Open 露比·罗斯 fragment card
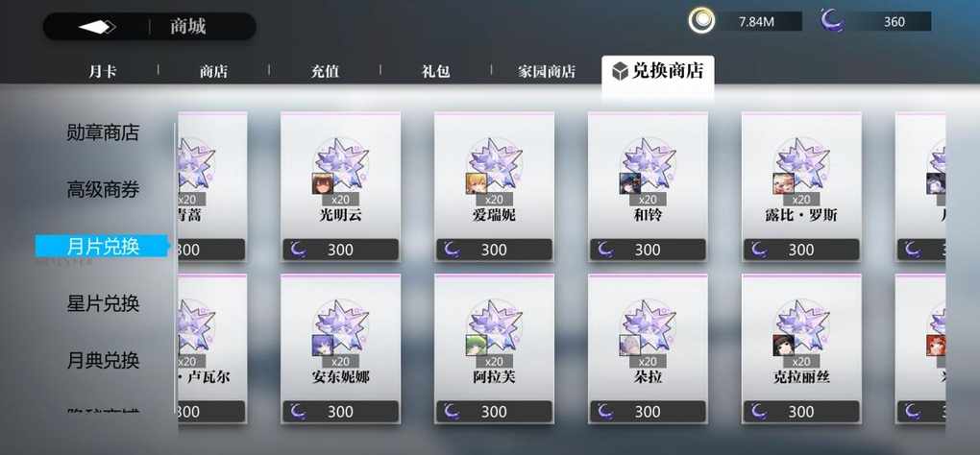Image resolution: width=980 pixels, height=455 pixels. click(801, 186)
